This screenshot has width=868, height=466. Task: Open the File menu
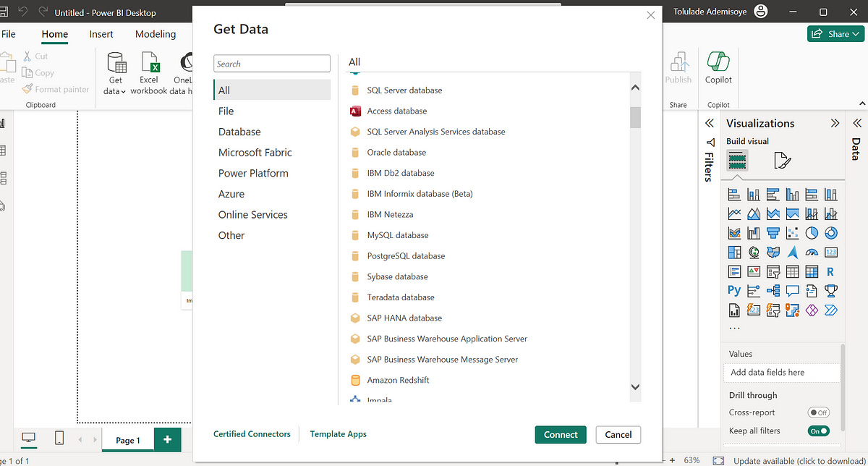coord(9,34)
